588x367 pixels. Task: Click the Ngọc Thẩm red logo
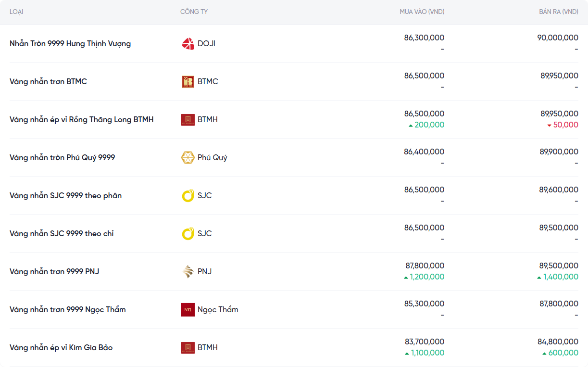[188, 310]
